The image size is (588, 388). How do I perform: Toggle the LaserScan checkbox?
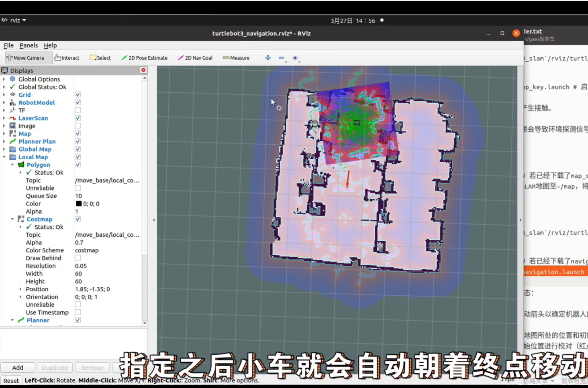(78, 118)
